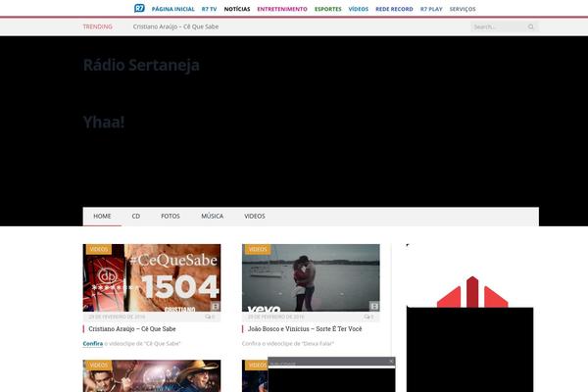Click the VIDEOS tag on João Bosco card
The height and width of the screenshot is (392, 588).
tap(258, 250)
